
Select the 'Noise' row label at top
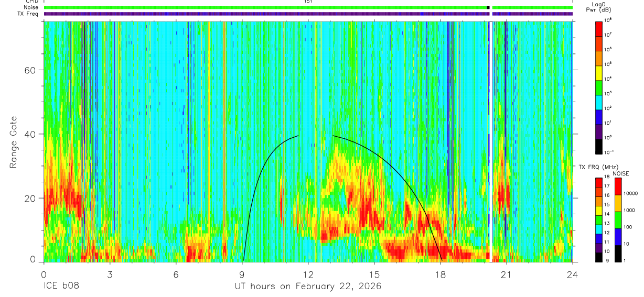click(31, 7)
